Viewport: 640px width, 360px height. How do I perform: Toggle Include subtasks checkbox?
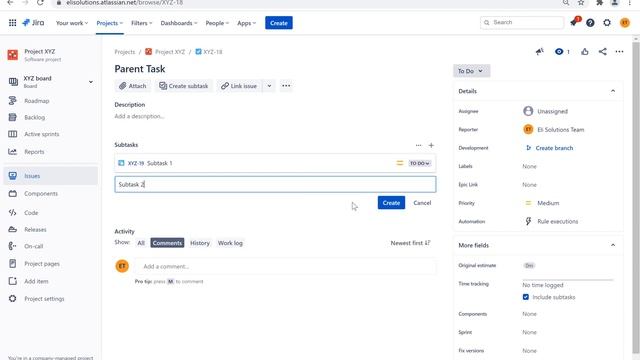526,297
